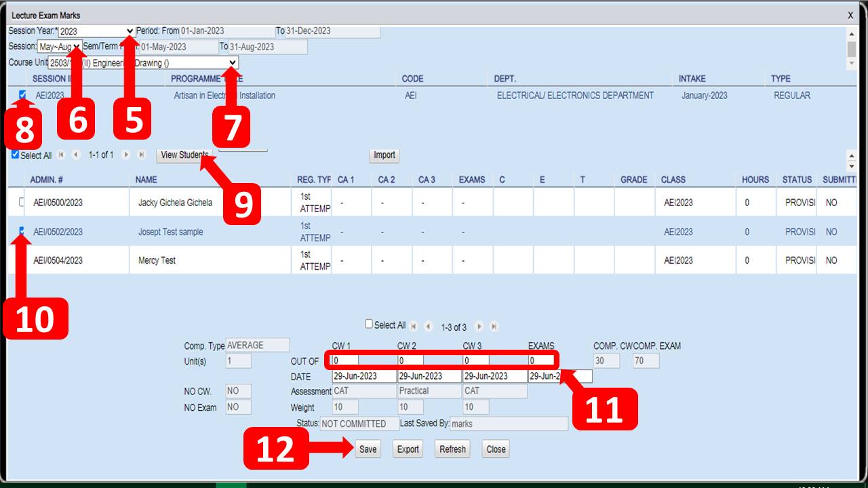
Task: Jump to first page in students pager
Action: pyautogui.click(x=414, y=327)
